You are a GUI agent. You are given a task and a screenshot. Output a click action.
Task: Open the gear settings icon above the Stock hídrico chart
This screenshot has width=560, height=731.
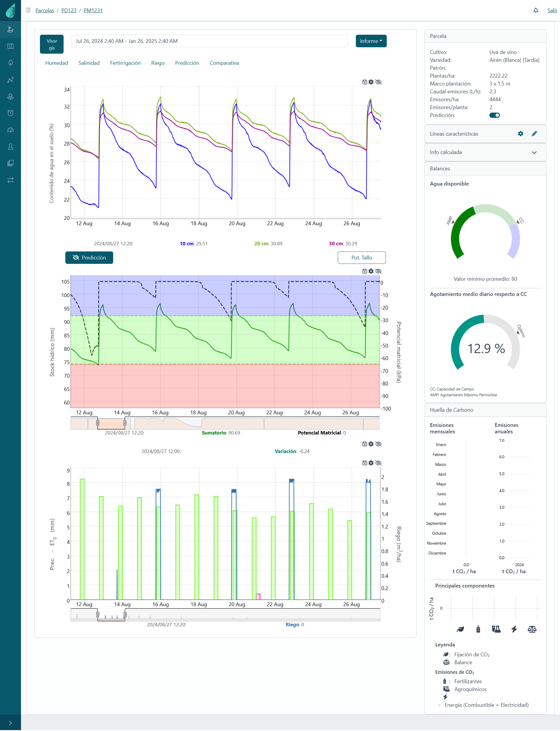[371, 271]
